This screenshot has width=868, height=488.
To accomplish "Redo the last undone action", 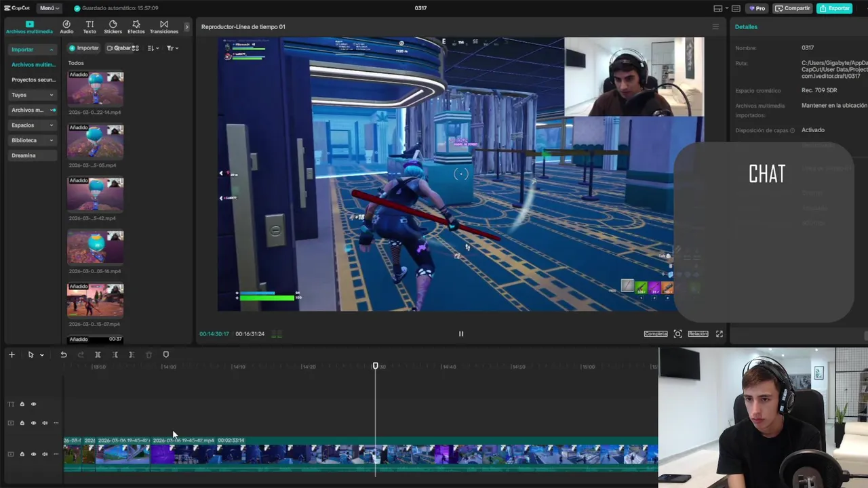I will pos(81,354).
